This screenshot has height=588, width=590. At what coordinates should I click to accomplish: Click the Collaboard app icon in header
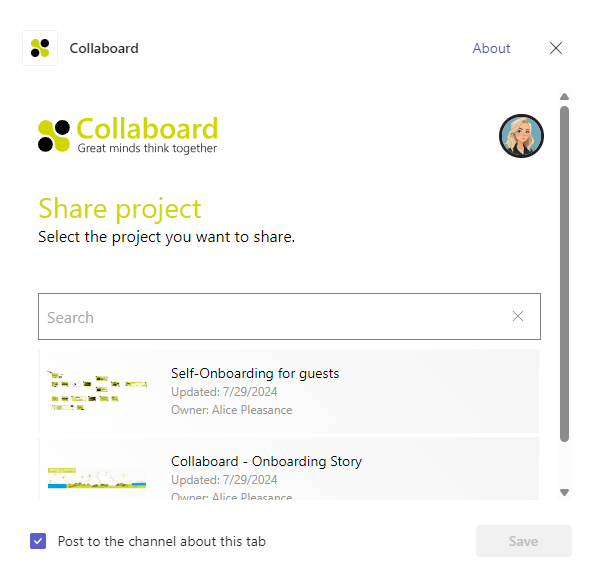[40, 48]
